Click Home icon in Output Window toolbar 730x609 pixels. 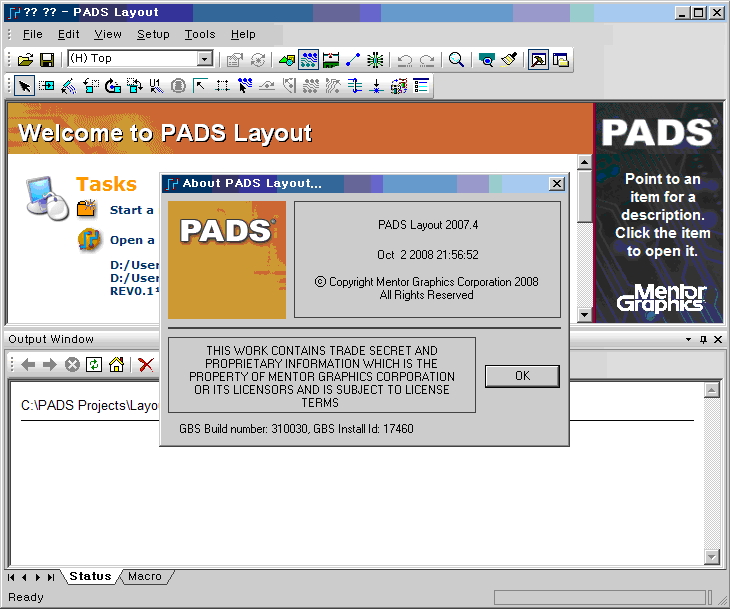pyautogui.click(x=116, y=365)
